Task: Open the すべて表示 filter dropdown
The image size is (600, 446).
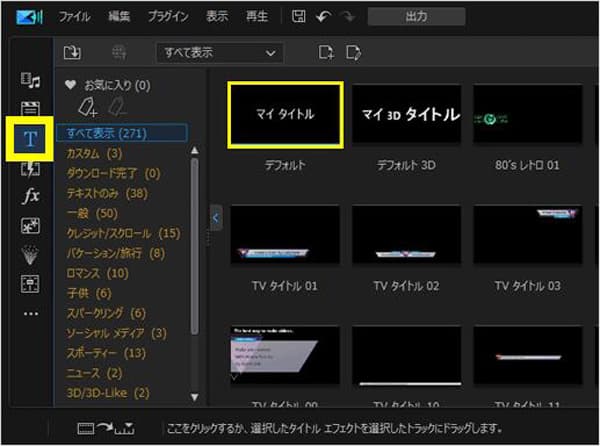Action: pyautogui.click(x=220, y=53)
